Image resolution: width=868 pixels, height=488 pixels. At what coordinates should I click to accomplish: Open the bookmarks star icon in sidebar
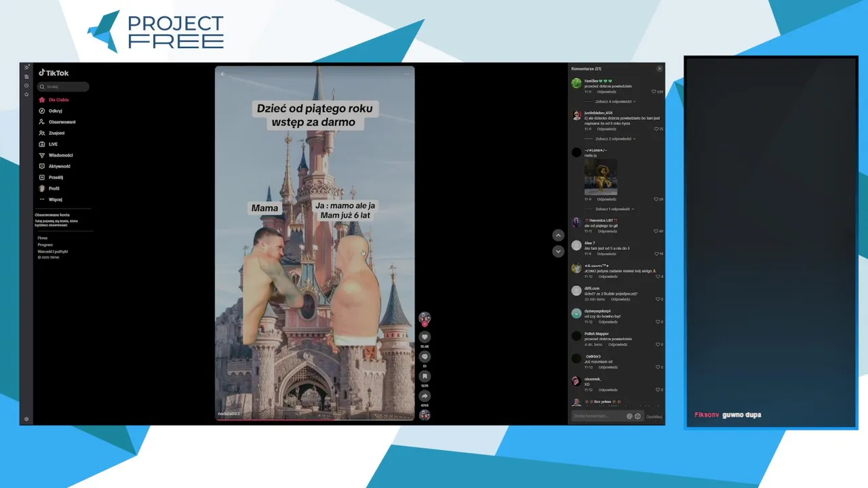tap(26, 94)
